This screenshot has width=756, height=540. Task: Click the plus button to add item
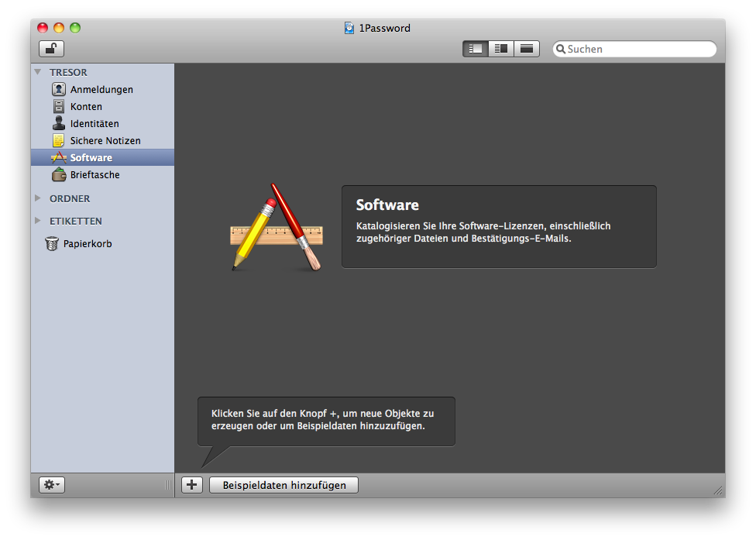pos(191,485)
